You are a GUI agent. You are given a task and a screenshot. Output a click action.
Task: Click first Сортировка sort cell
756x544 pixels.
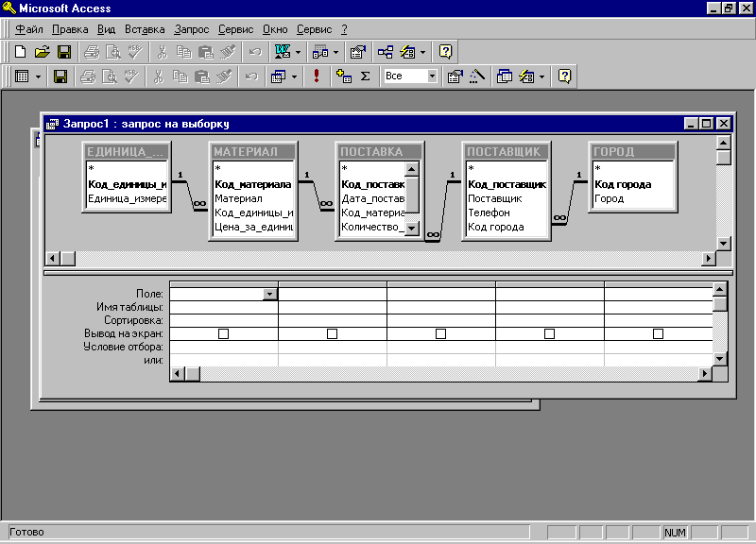point(224,320)
